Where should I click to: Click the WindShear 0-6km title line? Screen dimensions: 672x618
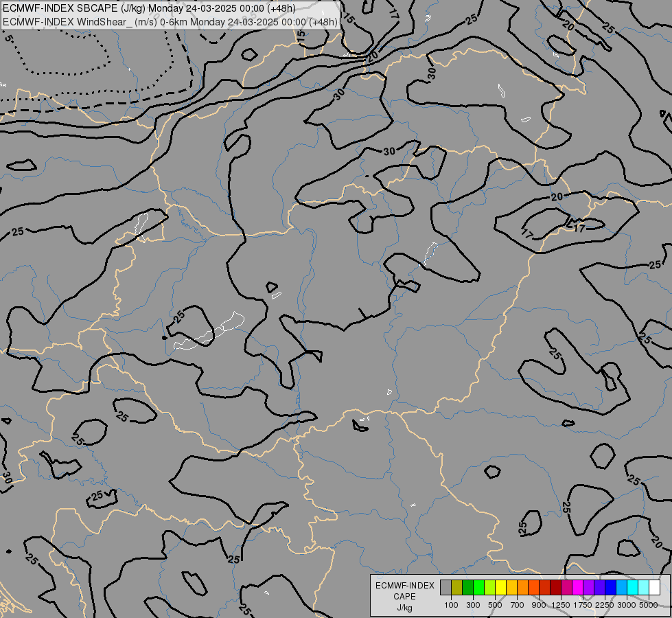[170, 22]
